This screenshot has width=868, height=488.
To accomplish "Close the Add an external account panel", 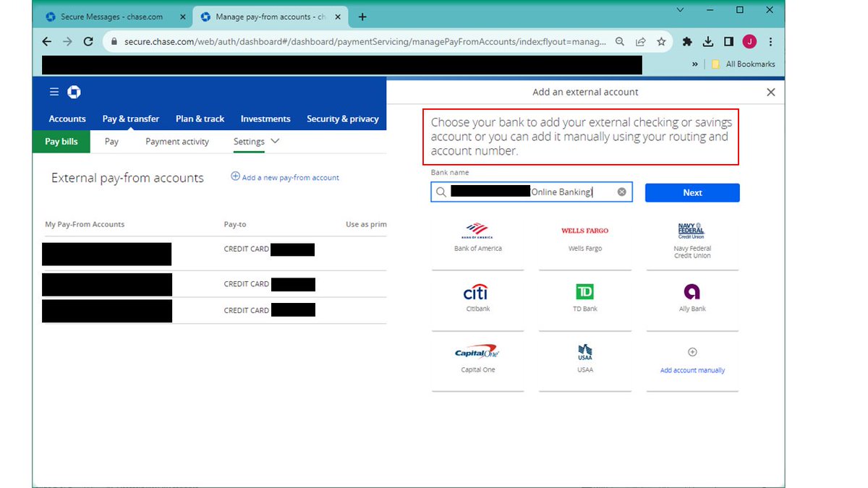I will [x=770, y=92].
